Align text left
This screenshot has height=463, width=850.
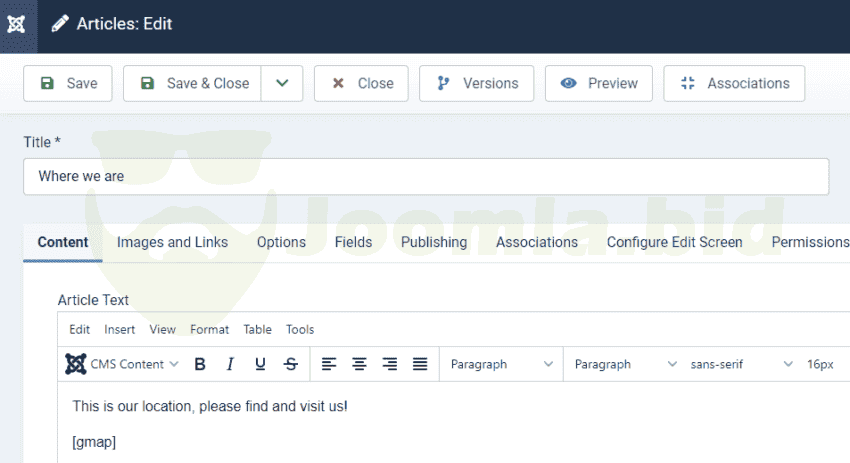tap(329, 365)
